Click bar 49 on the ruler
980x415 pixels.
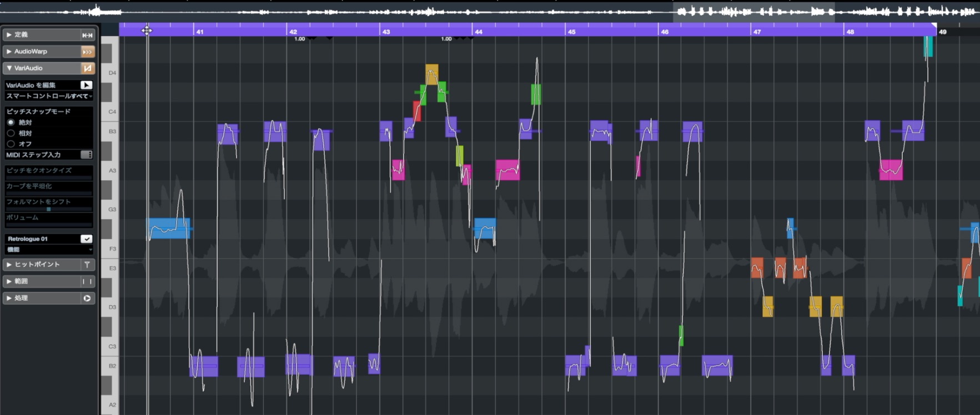click(943, 32)
